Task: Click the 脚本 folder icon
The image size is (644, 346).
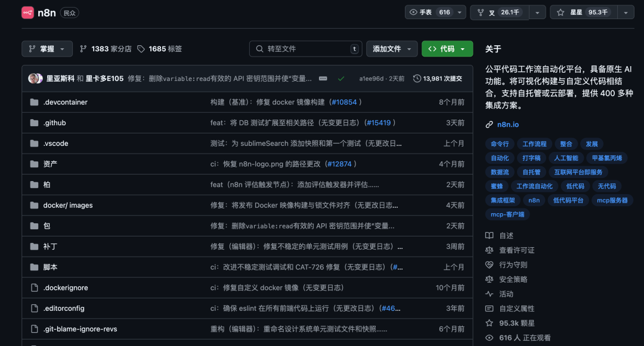Action: coord(35,267)
